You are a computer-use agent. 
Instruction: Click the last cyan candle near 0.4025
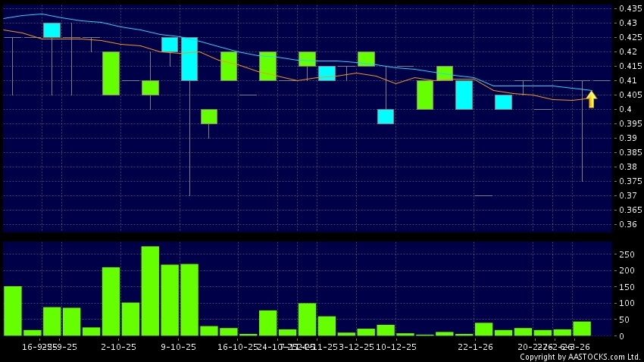[503, 102]
